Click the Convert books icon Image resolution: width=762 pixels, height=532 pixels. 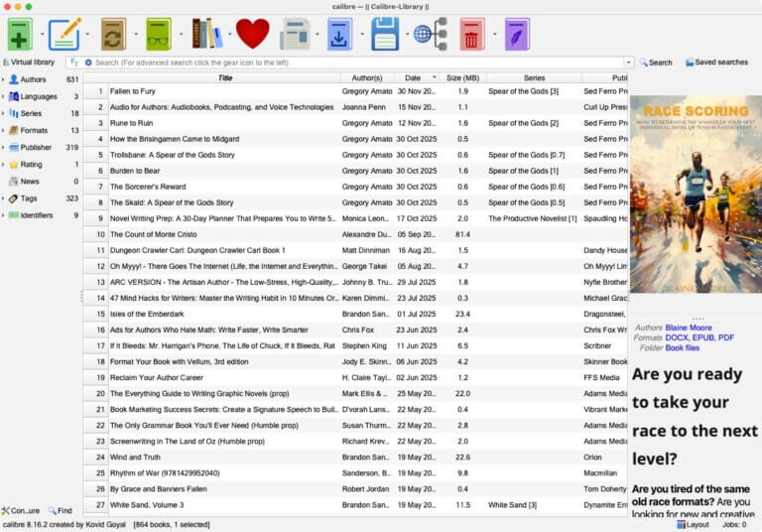112,34
